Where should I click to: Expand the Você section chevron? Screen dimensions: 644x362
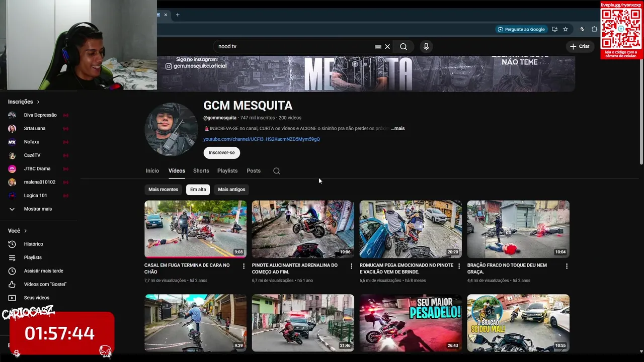coord(25,231)
